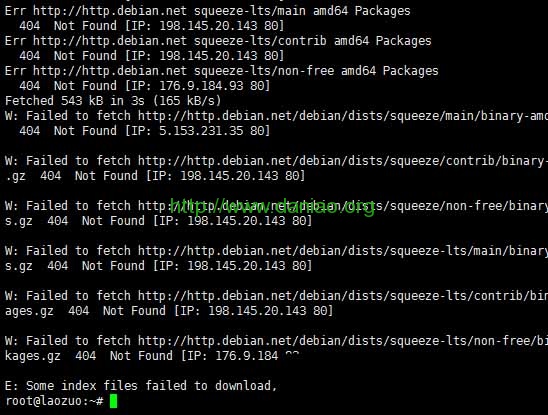Click the green daniao.org watermark link
This screenshot has width=548, height=415.
(272, 207)
